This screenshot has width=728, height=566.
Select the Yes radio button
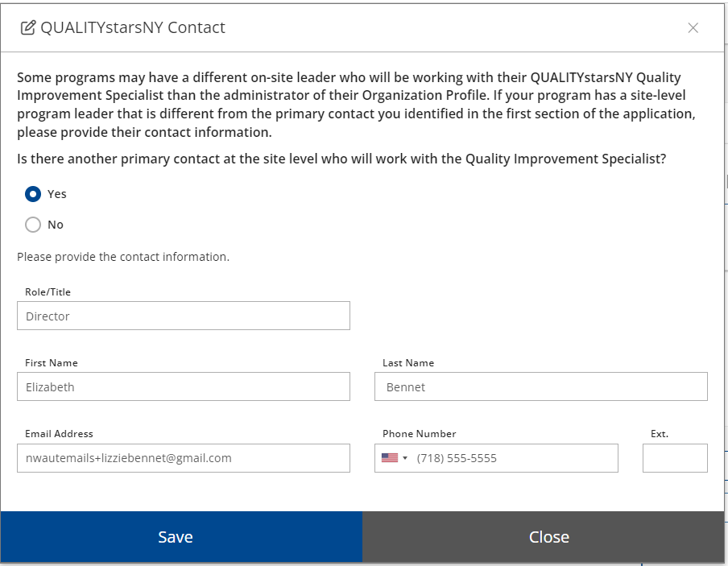point(33,194)
